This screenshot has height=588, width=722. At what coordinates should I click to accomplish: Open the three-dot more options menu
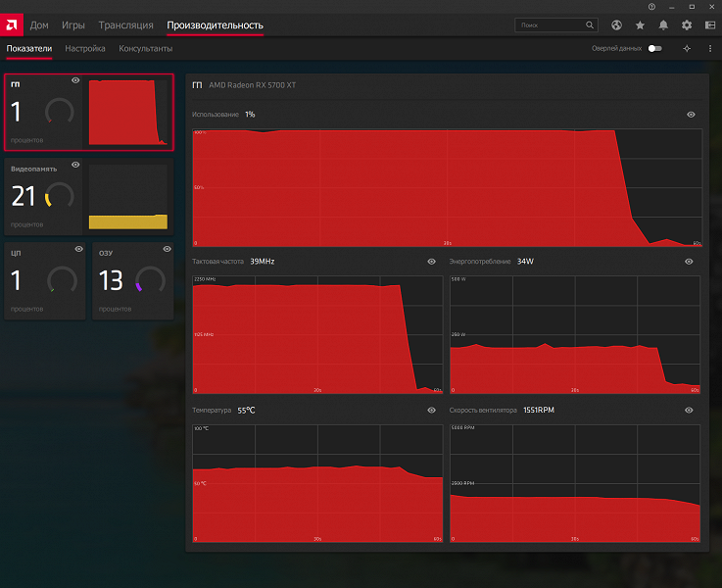point(709,48)
